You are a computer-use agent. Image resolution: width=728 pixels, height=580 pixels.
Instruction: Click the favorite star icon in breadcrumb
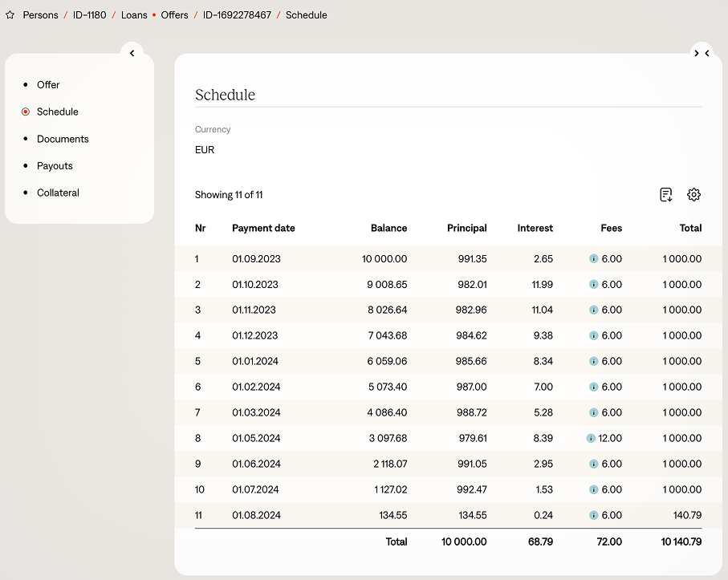pos(10,15)
